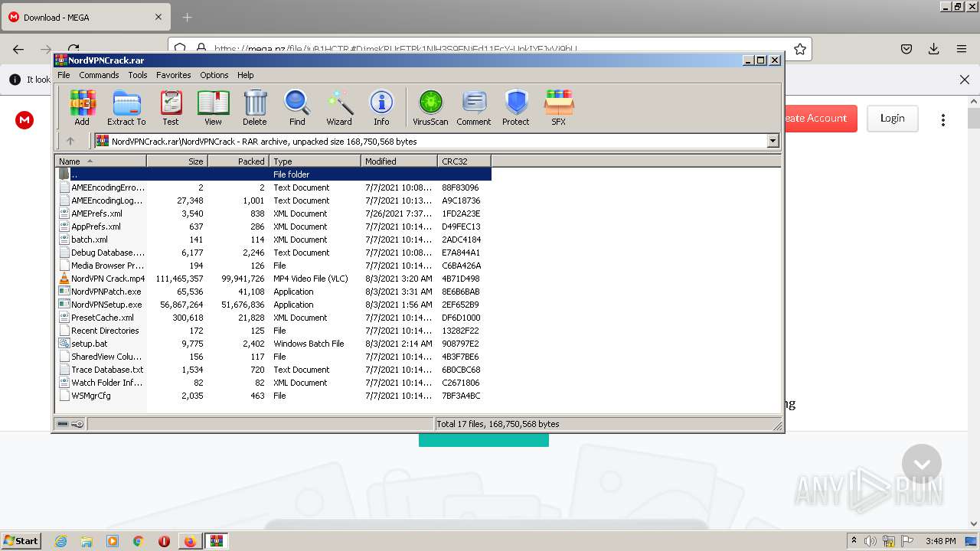980x551 pixels.
Task: Switch to the Download - MEGA tab
Action: coord(84,17)
